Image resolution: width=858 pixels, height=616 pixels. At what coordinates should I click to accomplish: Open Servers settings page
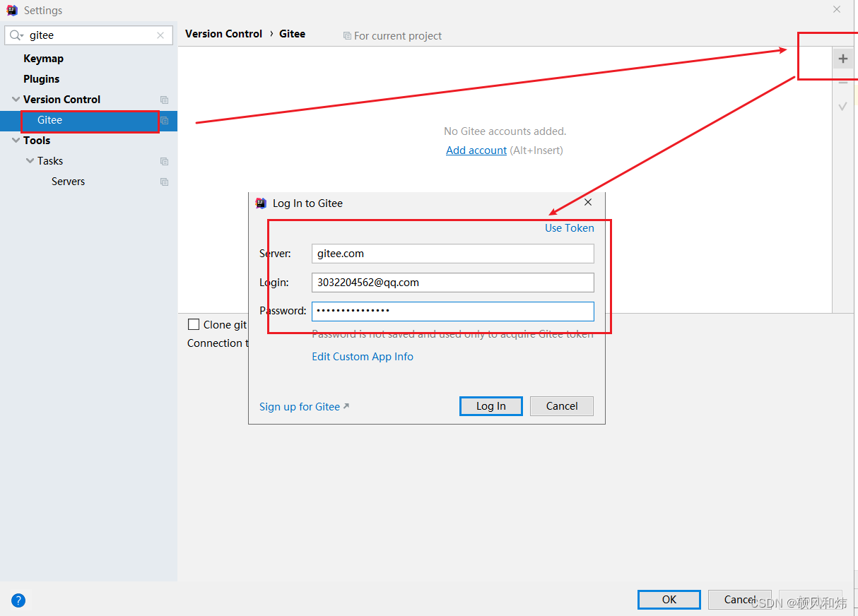coord(68,182)
